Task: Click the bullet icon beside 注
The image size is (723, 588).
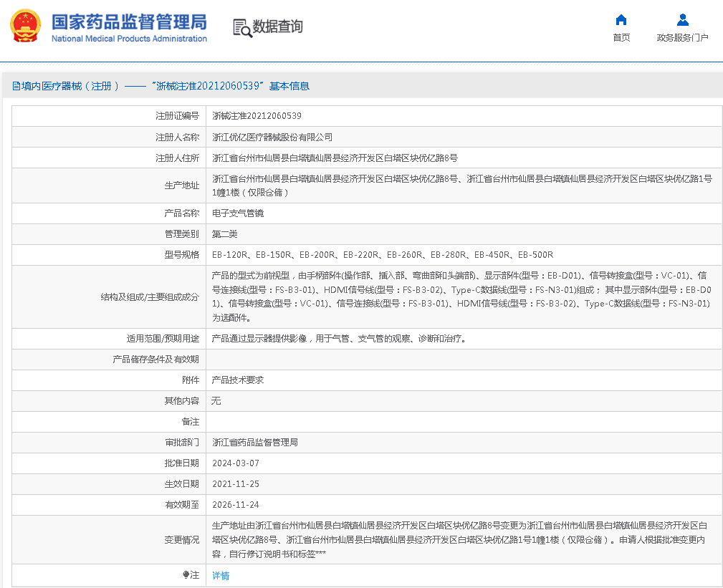Action: click(186, 574)
